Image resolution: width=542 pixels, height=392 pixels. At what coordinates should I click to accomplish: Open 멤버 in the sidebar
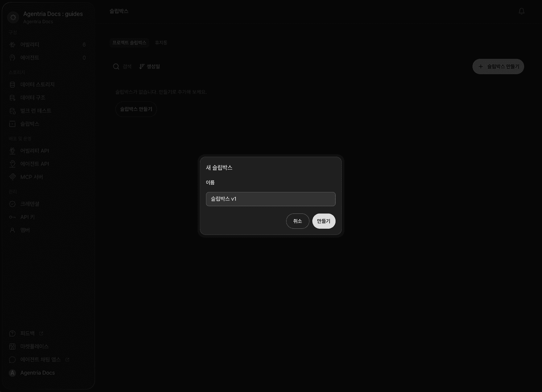pos(48,230)
